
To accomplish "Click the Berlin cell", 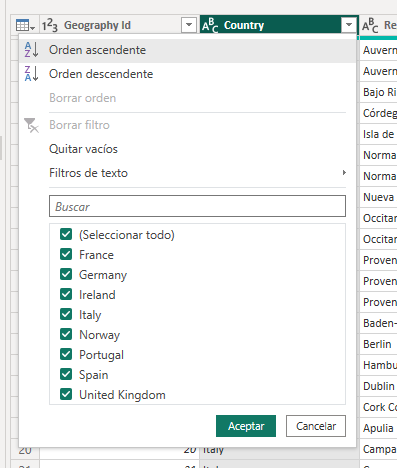I will click(x=379, y=344).
